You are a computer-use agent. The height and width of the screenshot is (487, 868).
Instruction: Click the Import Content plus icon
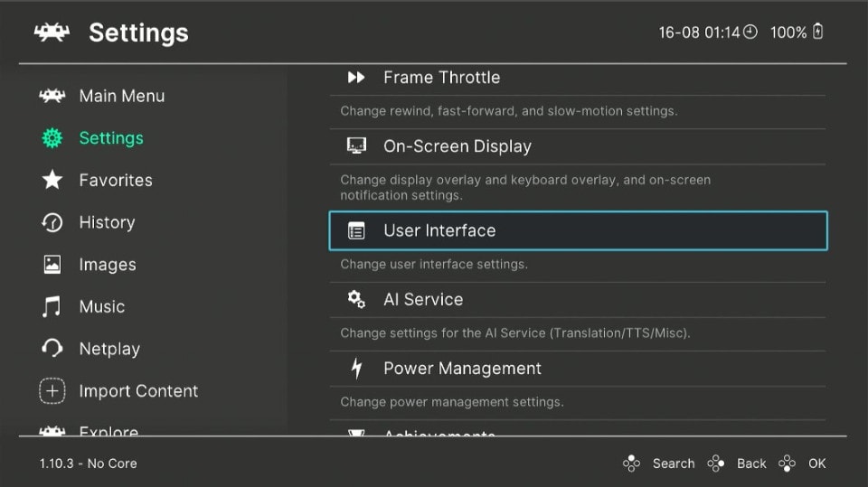pyautogui.click(x=52, y=390)
